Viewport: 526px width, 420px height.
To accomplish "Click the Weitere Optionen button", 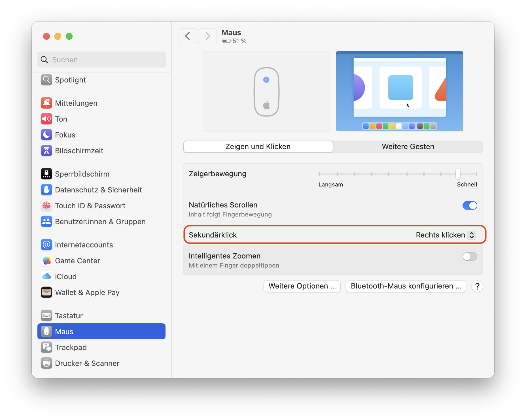I will point(302,286).
